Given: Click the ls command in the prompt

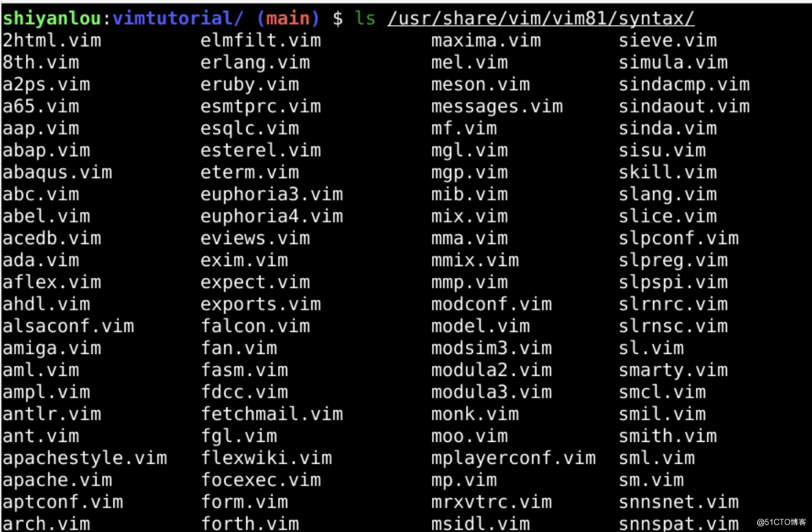Looking at the screenshot, I should pyautogui.click(x=365, y=18).
